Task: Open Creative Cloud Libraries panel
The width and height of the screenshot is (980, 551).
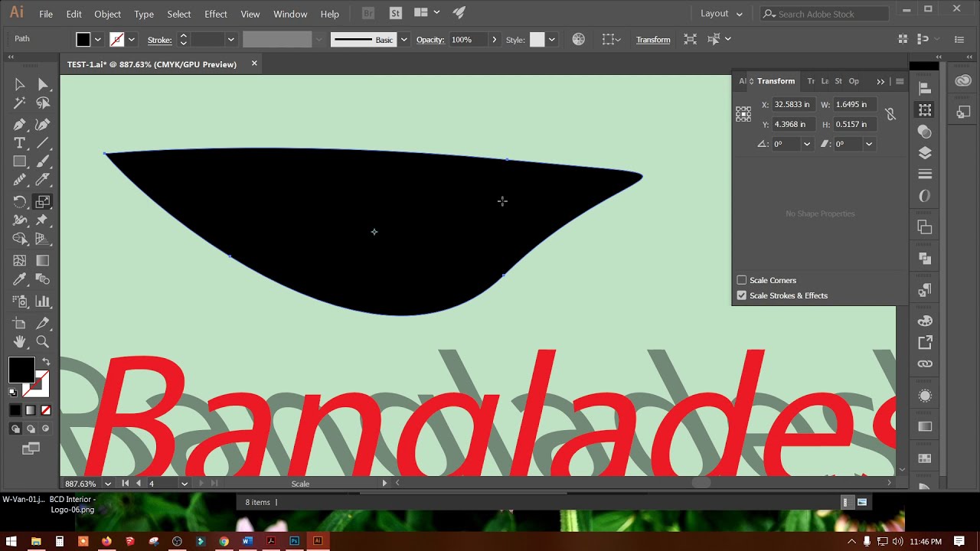Action: tap(963, 81)
